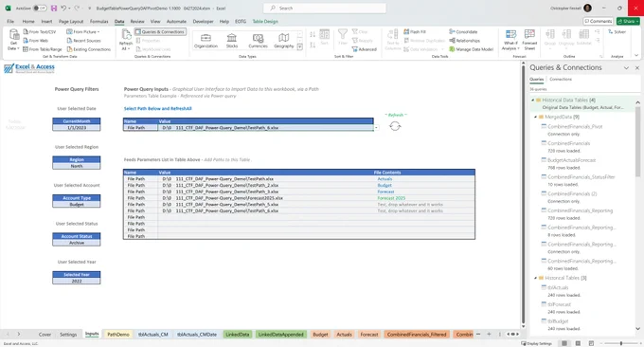Select the tblActuals query
The width and height of the screenshot is (644, 347).
click(558, 288)
